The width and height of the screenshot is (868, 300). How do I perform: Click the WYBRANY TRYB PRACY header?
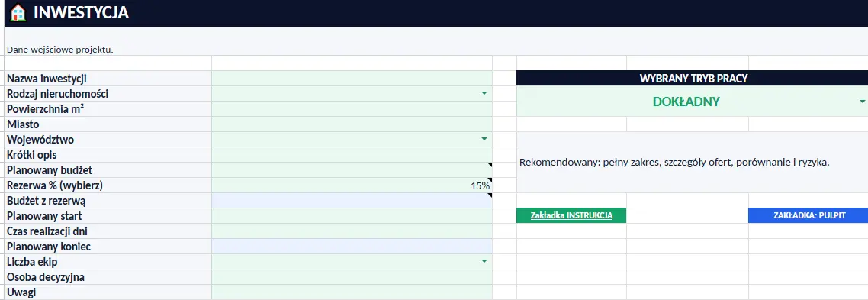point(693,78)
